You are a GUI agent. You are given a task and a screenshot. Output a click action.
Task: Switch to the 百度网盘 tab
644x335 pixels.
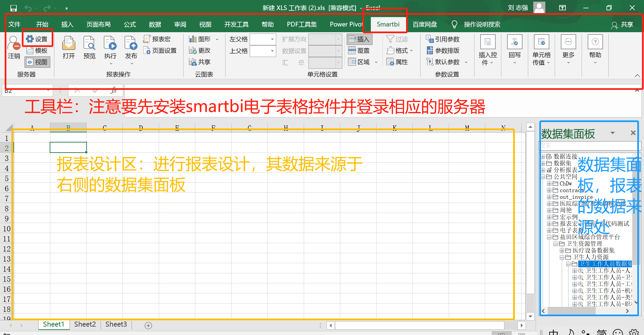425,24
